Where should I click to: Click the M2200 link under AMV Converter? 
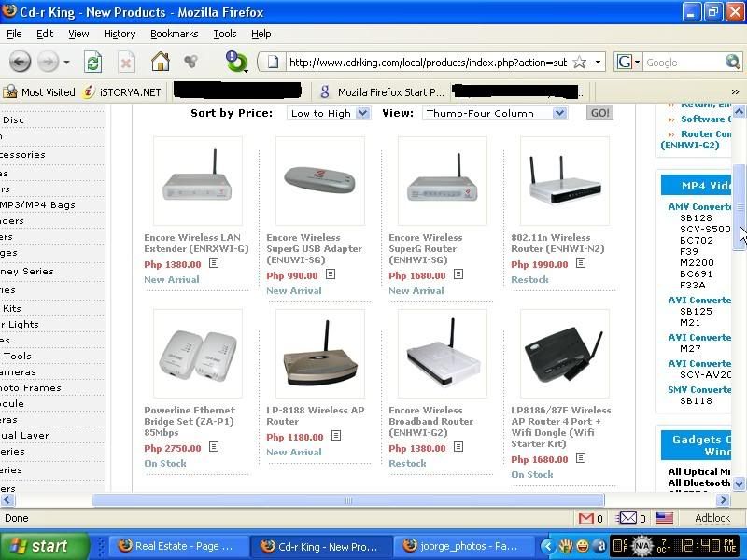(x=697, y=263)
